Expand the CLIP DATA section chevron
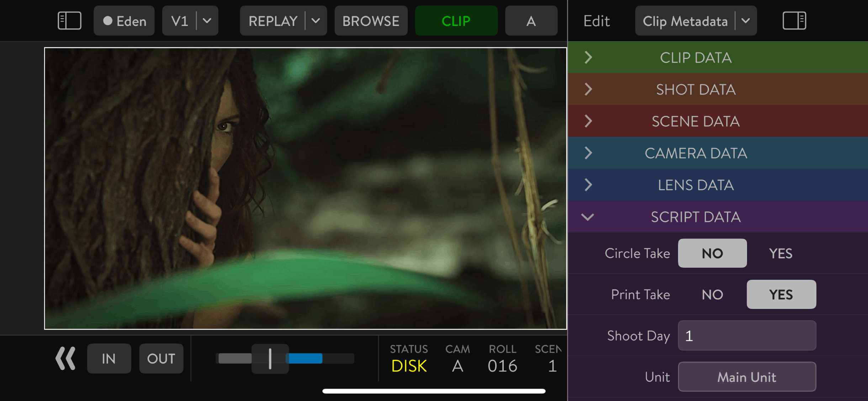Viewport: 868px width, 401px height. [x=588, y=57]
